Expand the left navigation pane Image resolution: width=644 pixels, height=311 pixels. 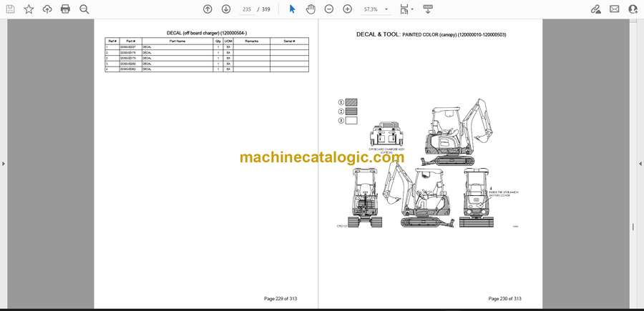(4, 164)
